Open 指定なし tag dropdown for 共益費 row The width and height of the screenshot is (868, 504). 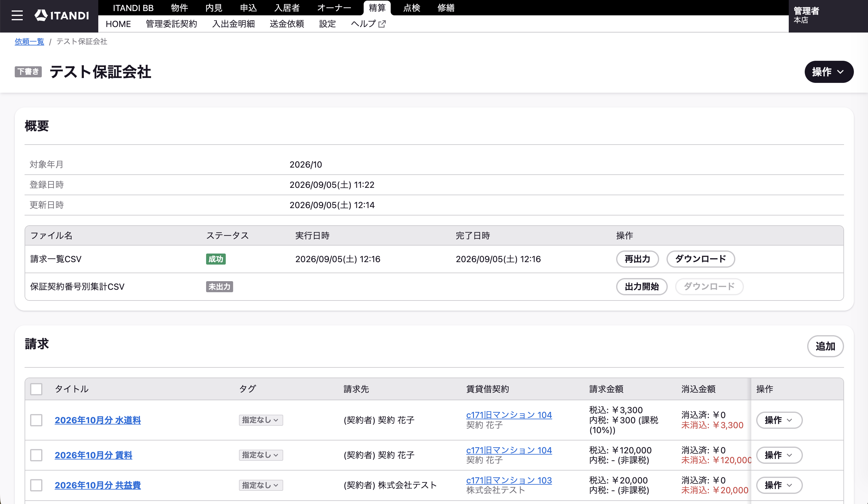[x=261, y=485]
